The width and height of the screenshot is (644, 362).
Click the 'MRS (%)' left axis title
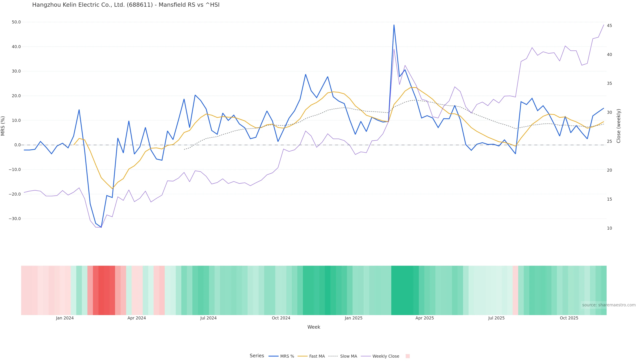coord(3,126)
